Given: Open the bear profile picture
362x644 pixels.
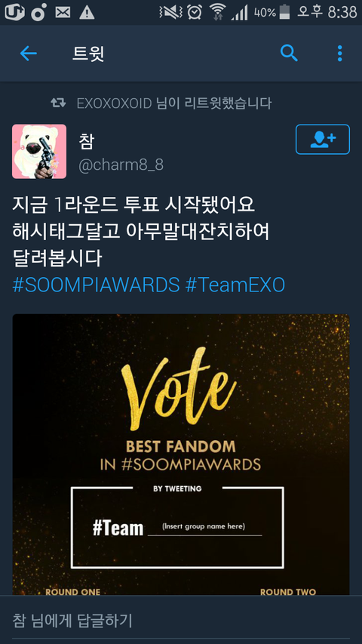Looking at the screenshot, I should [x=39, y=152].
